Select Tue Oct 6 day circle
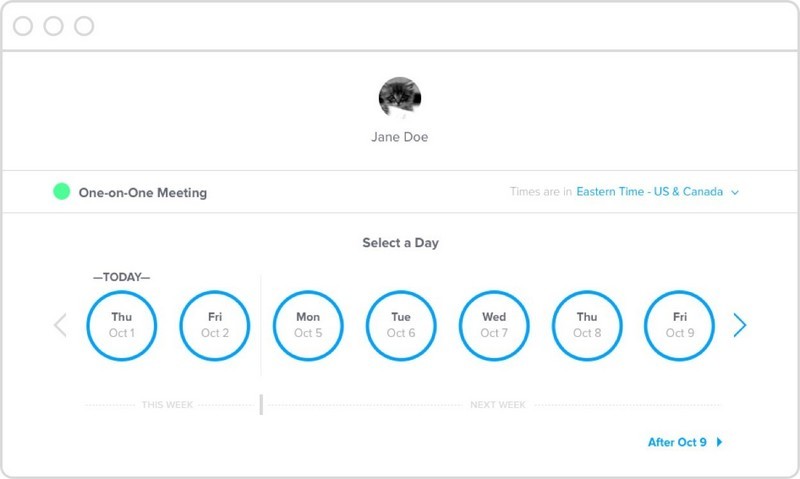Screen dimensions: 800x479 pyautogui.click(x=401, y=325)
